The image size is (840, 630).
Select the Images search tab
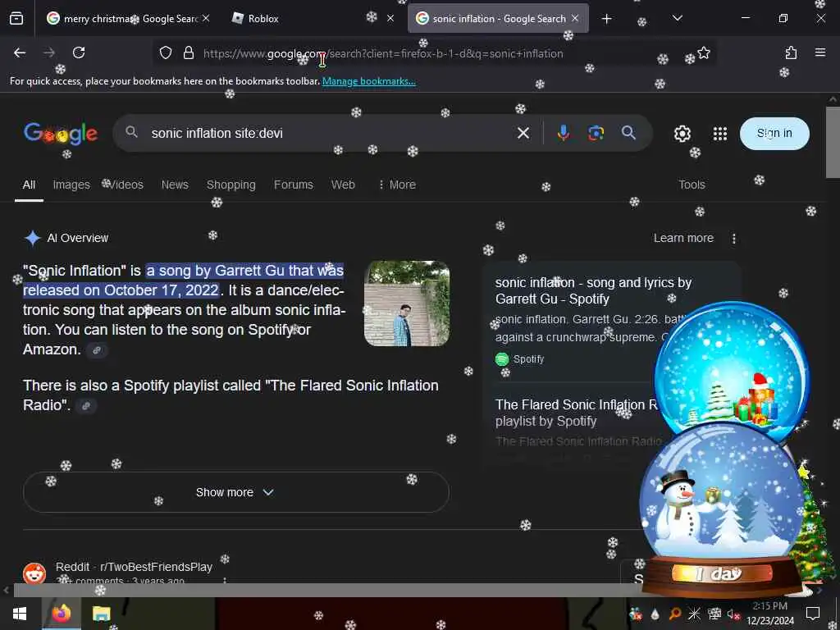coord(71,185)
